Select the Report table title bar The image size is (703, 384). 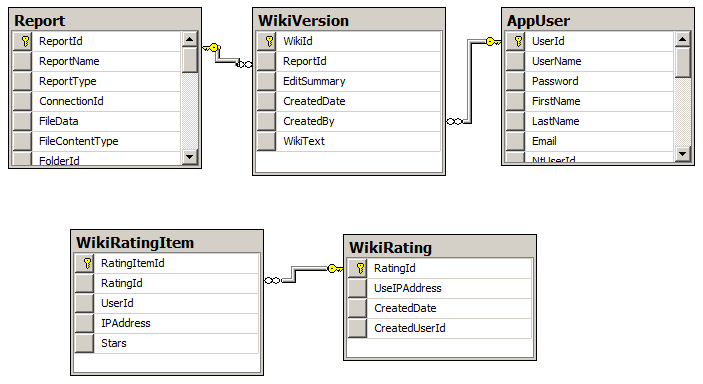tap(105, 21)
